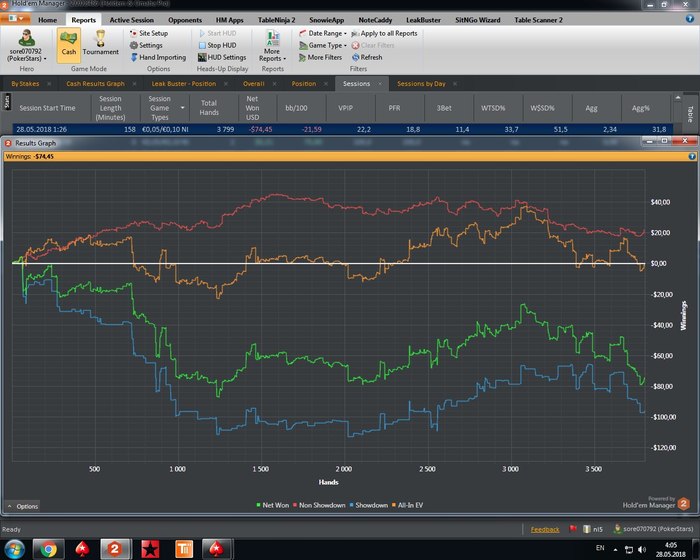
Task: Select session row 28.05.2018 1:26
Action: [x=342, y=129]
